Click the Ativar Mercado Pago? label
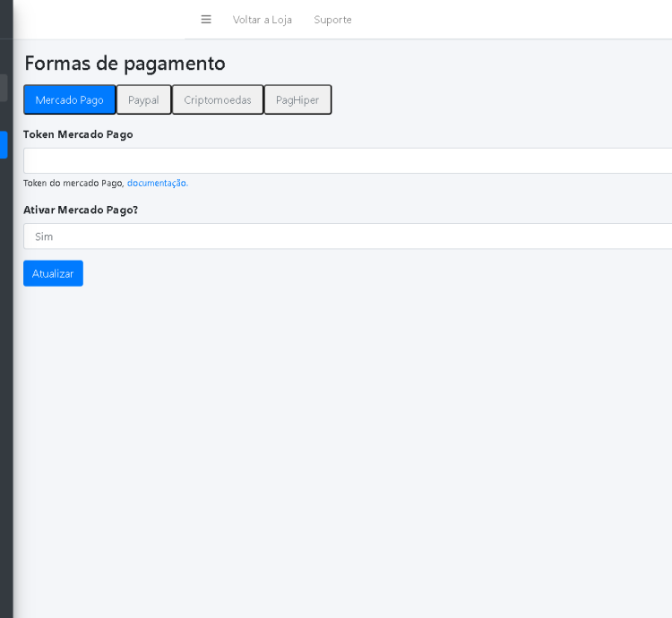 tap(81, 210)
